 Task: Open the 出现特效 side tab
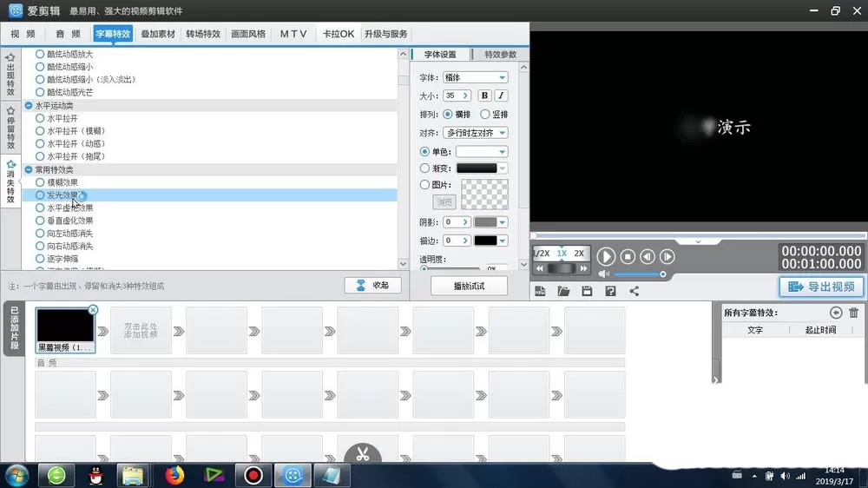coord(10,74)
